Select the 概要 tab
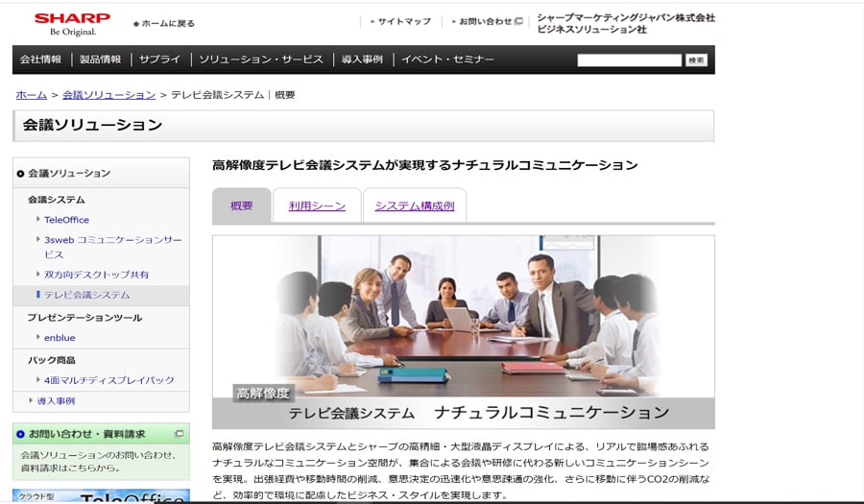This screenshot has width=864, height=504. coord(241,206)
